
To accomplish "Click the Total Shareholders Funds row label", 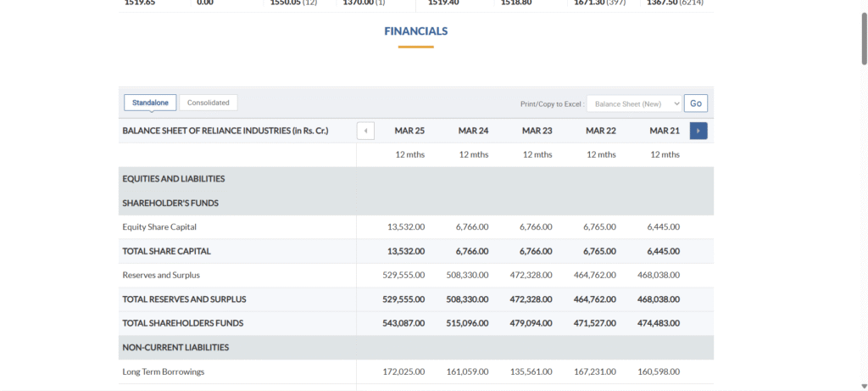I will pos(183,323).
